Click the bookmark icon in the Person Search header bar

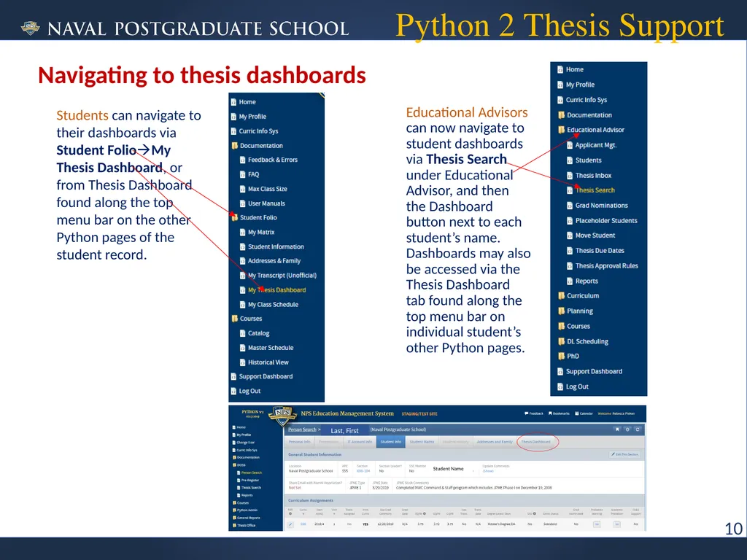point(617,429)
